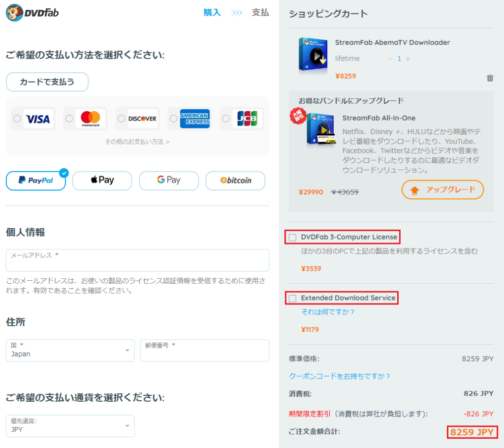
Task: Click the 大幅割引 discount badge
Action: tap(298, 116)
